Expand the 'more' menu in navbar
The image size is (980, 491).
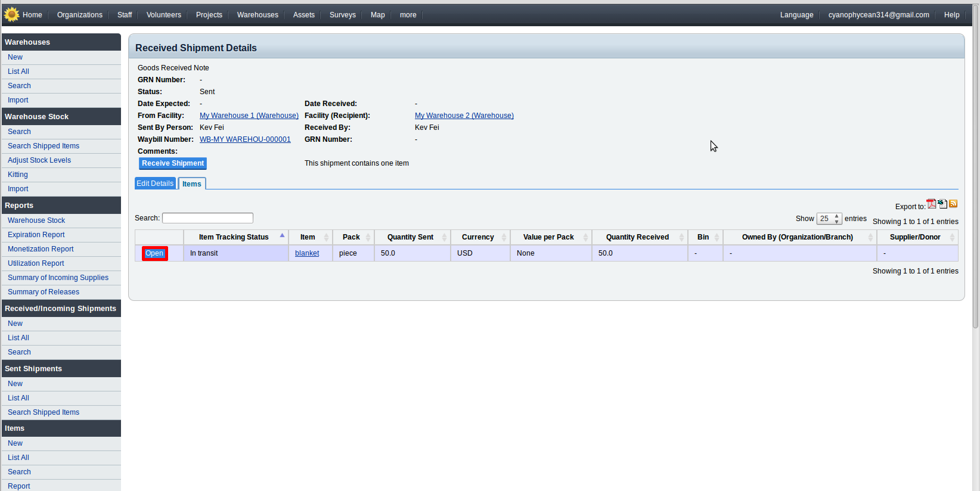(408, 15)
